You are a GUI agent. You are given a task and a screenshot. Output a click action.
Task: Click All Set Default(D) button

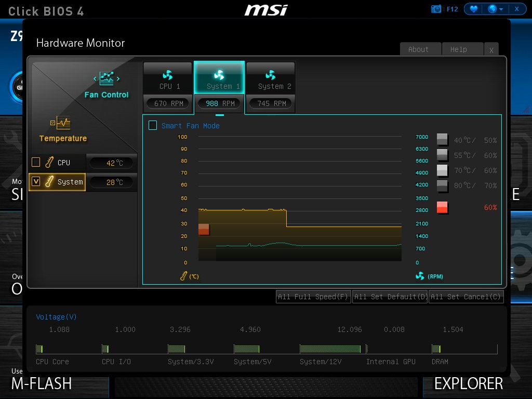(x=390, y=297)
